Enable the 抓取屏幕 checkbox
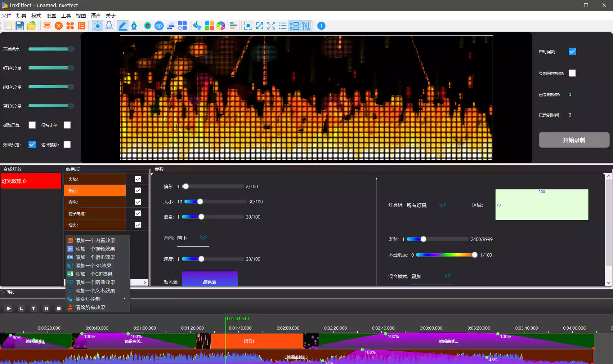 click(32, 125)
